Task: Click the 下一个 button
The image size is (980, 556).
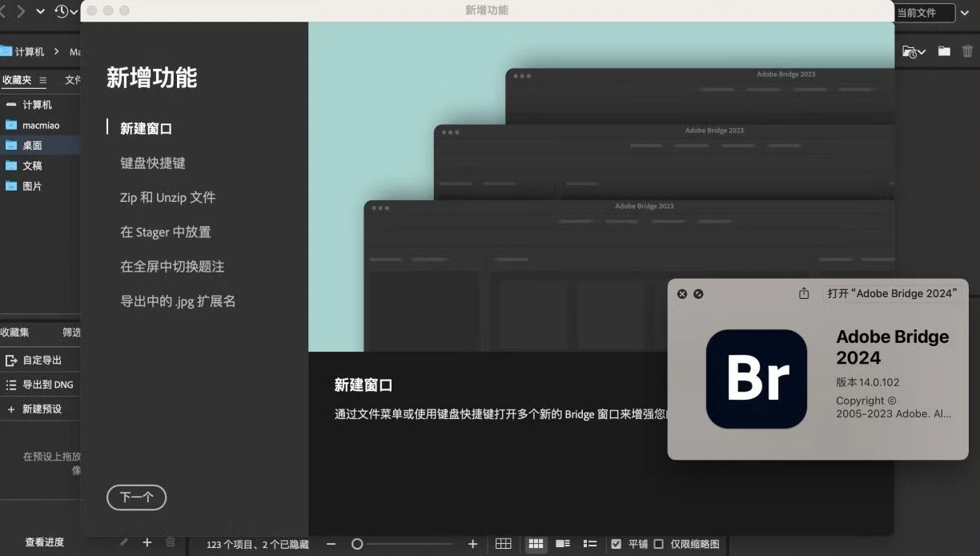Action: 136,498
